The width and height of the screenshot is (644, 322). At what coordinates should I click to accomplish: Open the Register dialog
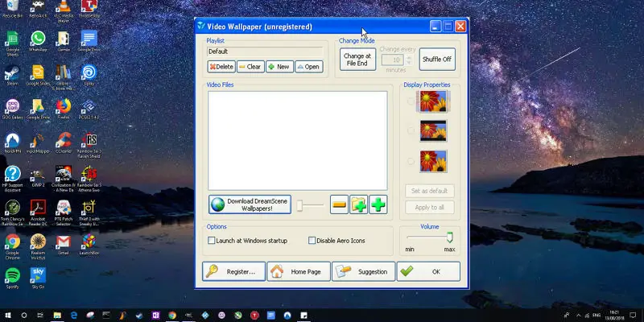click(233, 271)
